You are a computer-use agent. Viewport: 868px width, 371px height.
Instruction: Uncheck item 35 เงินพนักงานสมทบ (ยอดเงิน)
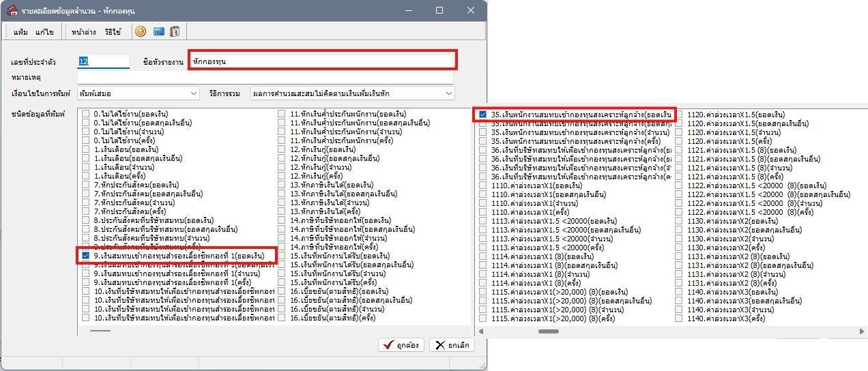[482, 115]
